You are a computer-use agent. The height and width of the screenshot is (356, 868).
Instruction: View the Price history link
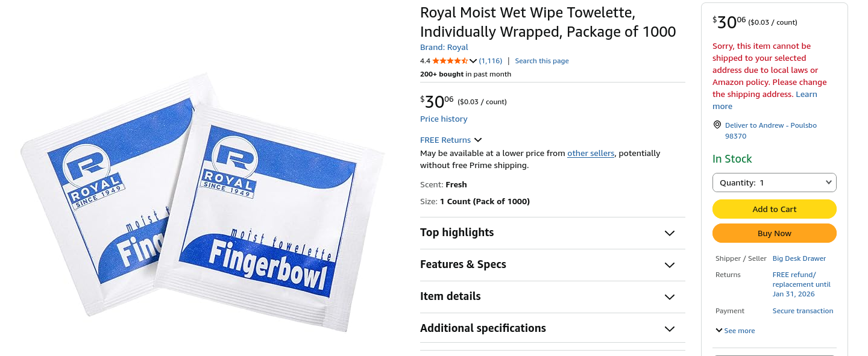[444, 119]
